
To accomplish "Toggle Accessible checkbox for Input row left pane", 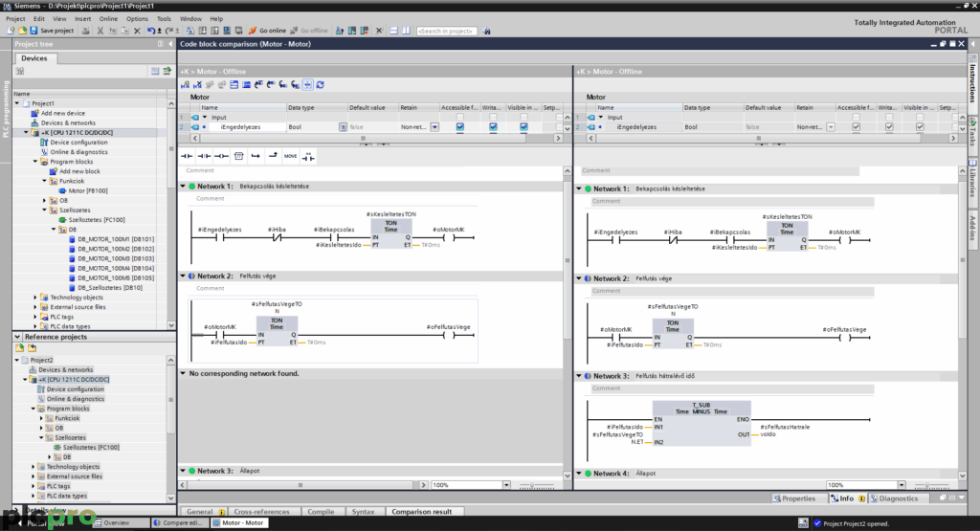I will tap(460, 117).
